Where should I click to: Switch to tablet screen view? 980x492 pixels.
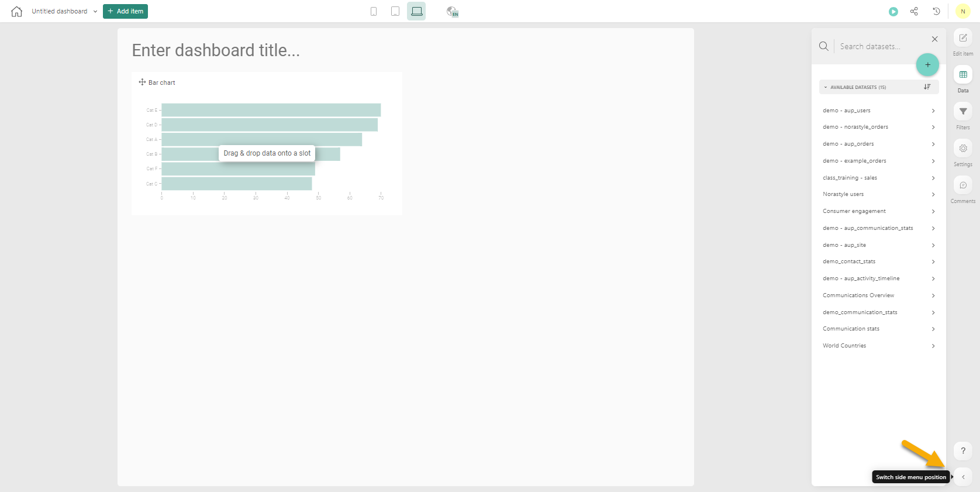pos(395,12)
